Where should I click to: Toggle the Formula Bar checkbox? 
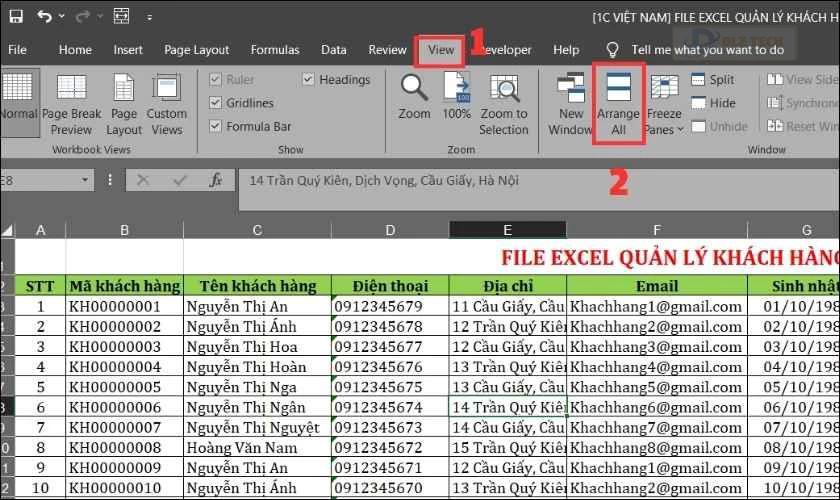point(215,126)
